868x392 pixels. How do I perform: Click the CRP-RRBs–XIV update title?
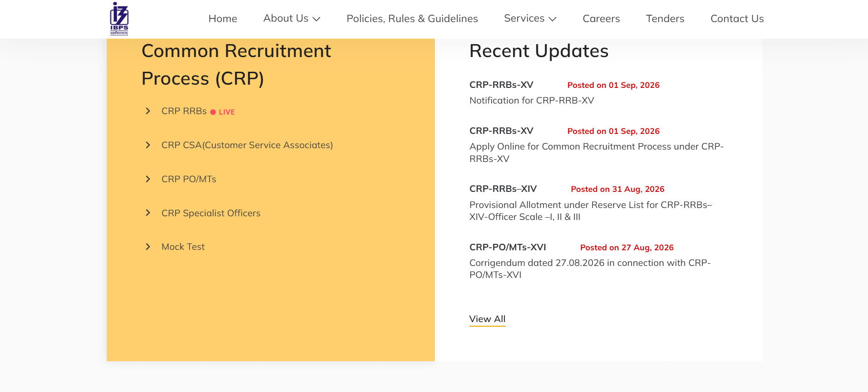(x=503, y=189)
